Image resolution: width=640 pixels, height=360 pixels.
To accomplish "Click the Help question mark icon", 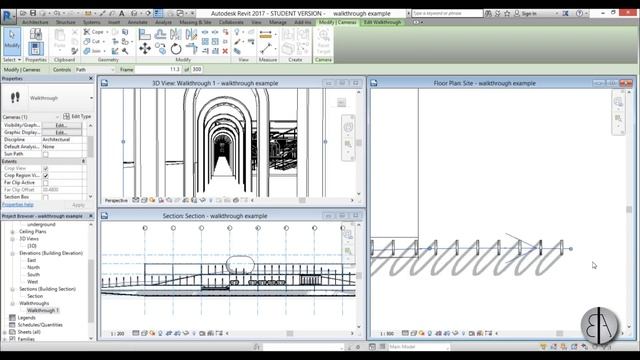I will [579, 13].
